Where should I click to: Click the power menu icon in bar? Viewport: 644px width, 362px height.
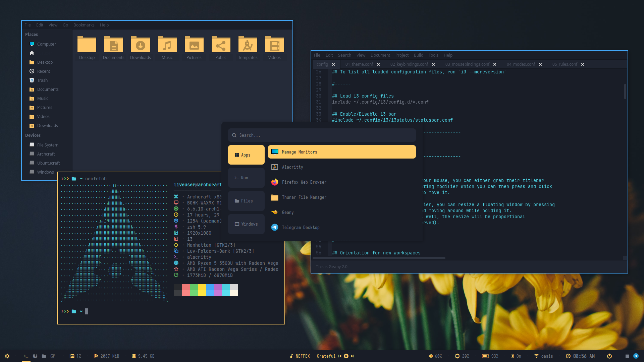pos(609,356)
